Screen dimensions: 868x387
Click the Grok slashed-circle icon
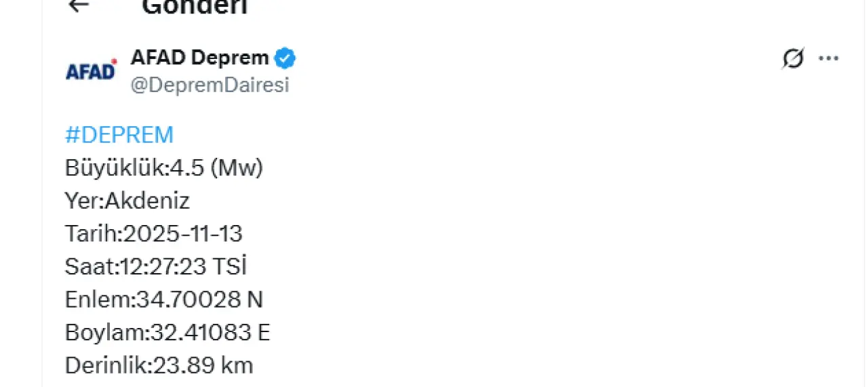pyautogui.click(x=793, y=60)
